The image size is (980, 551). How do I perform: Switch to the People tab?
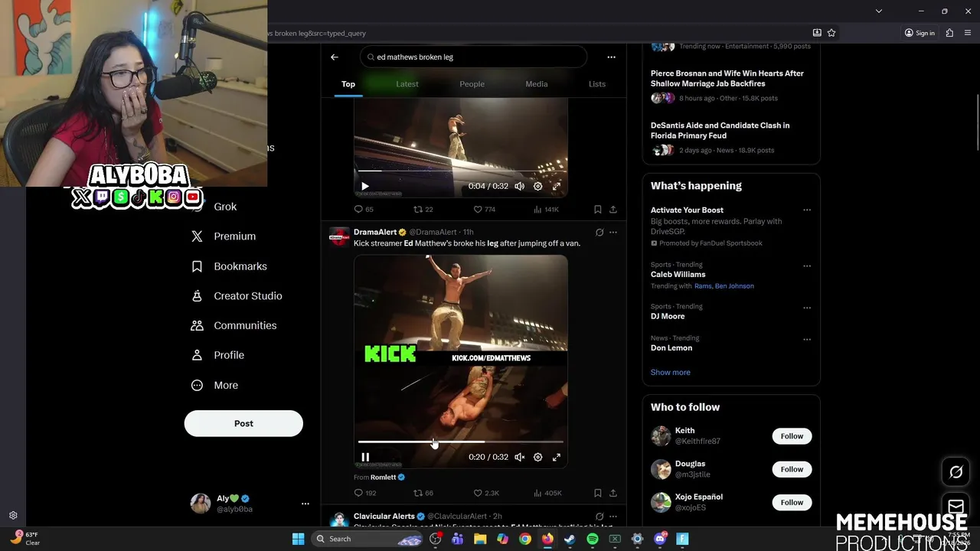click(x=472, y=84)
